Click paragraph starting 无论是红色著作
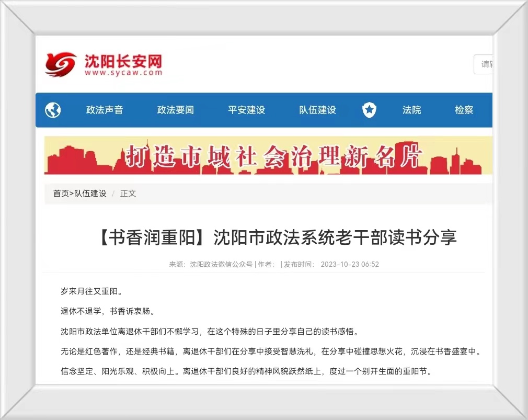 click(x=271, y=351)
